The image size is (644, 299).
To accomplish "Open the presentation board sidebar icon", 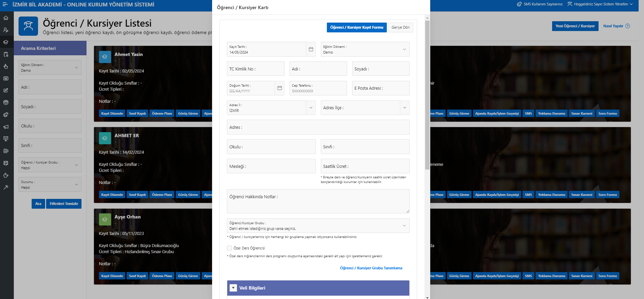I will [x=6, y=139].
